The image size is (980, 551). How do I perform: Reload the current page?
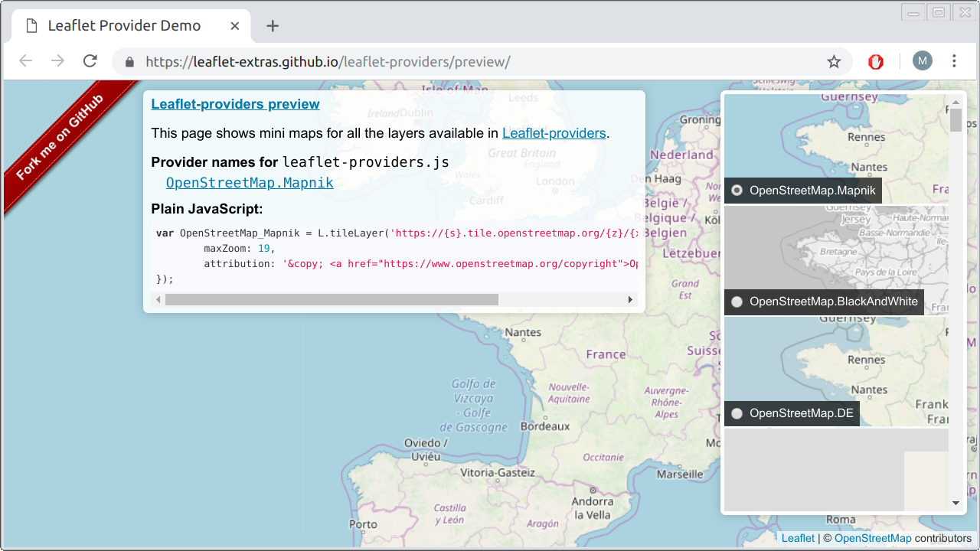90,60
